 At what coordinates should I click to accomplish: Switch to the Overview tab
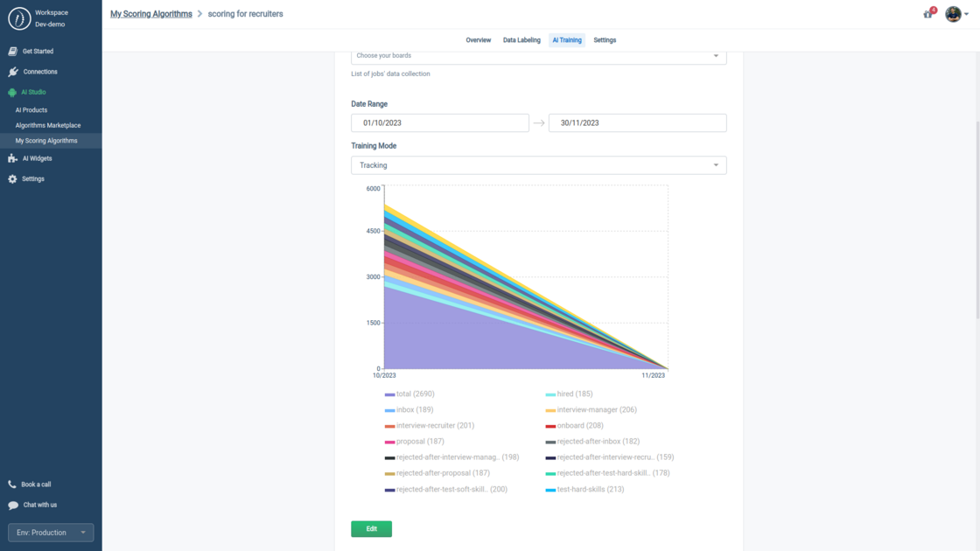478,40
